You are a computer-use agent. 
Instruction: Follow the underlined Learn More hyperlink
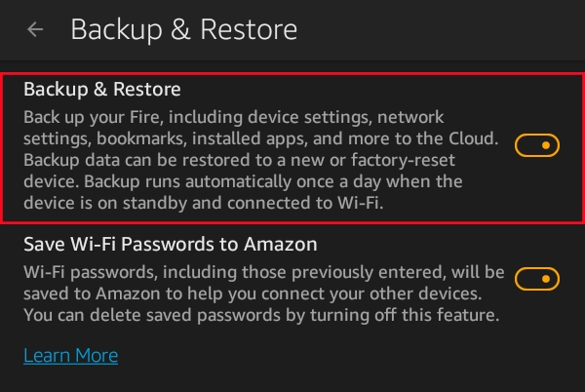pyautogui.click(x=70, y=355)
